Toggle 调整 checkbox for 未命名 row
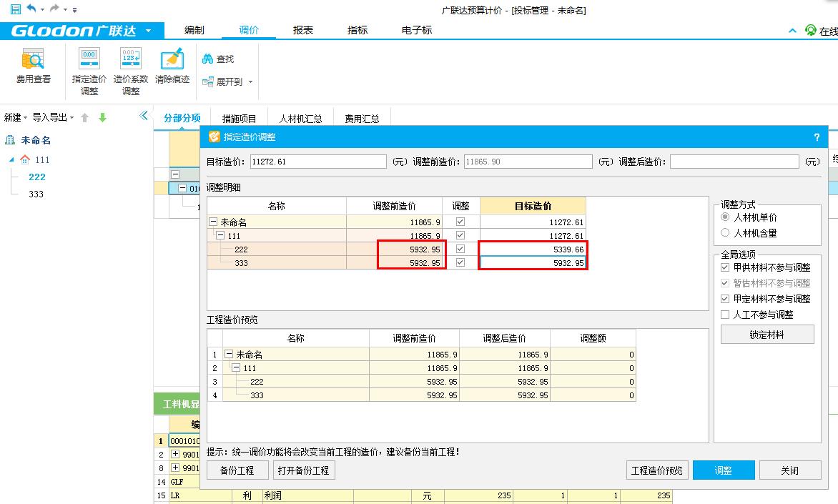The height and width of the screenshot is (504, 838). [x=460, y=222]
